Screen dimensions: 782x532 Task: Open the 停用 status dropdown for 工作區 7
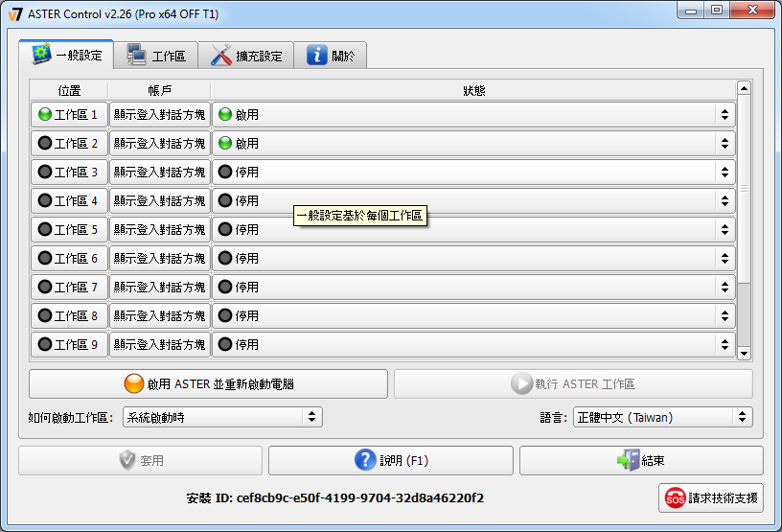point(473,288)
